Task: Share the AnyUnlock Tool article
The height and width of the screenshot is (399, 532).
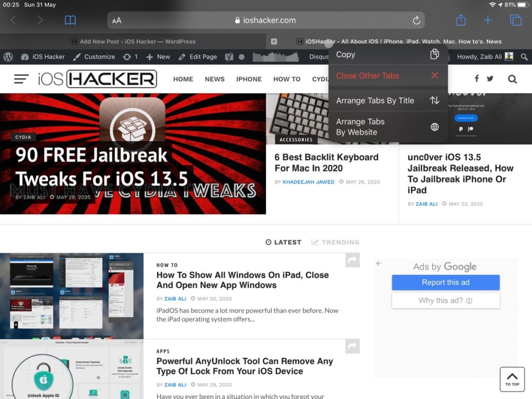Action: point(353,346)
